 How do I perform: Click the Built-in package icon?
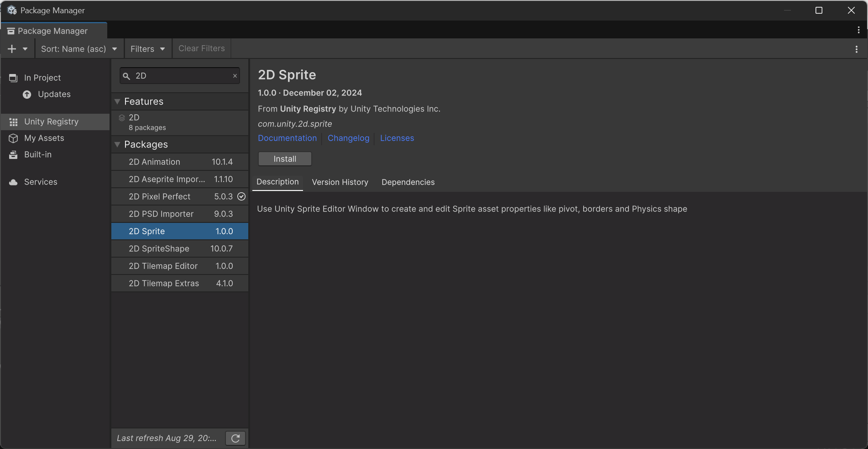(13, 155)
